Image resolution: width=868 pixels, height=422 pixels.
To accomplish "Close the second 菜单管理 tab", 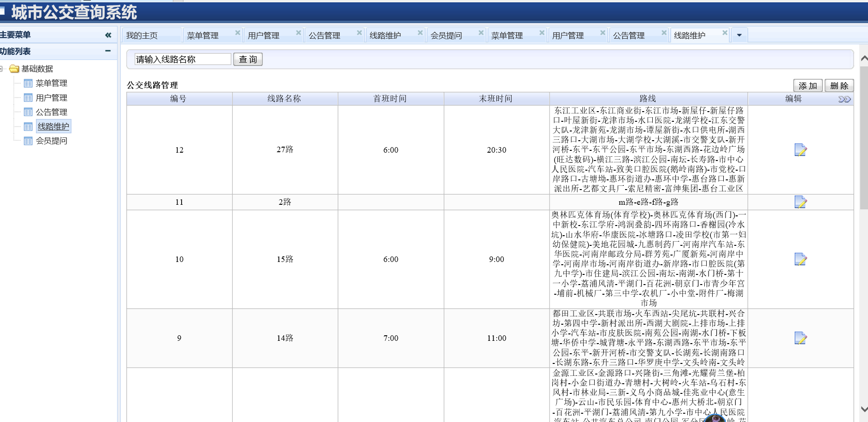I will pos(542,33).
